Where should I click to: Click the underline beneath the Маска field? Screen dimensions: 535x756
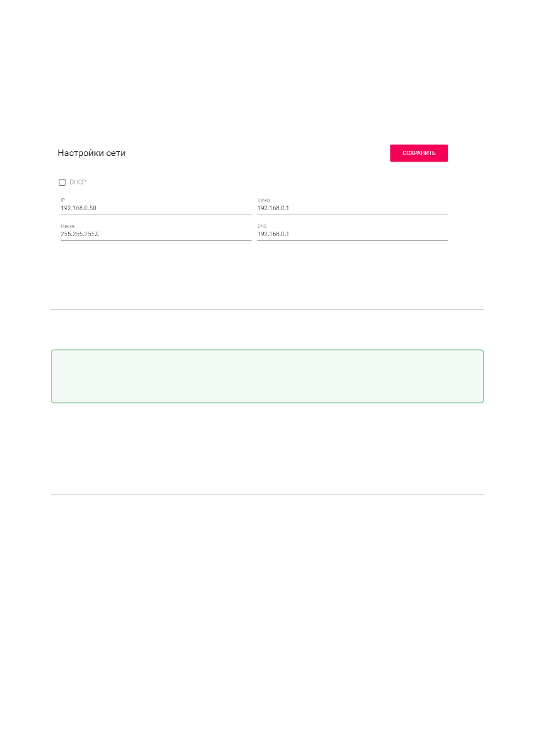pos(155,241)
